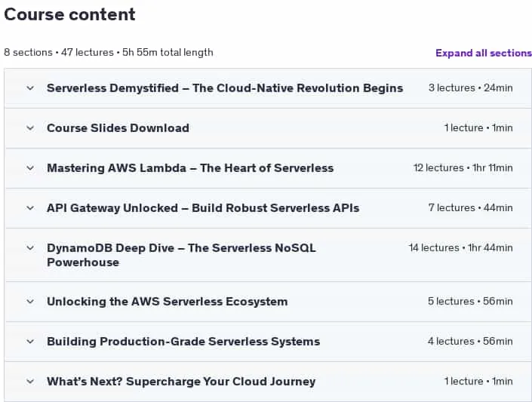Expand the DynamoDB Deep Dive chevron
Viewport: 532px width, 402px height.
tap(30, 248)
